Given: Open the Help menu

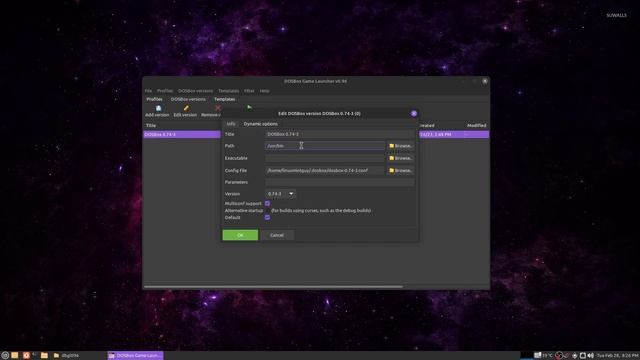Looking at the screenshot, I should tap(264, 91).
